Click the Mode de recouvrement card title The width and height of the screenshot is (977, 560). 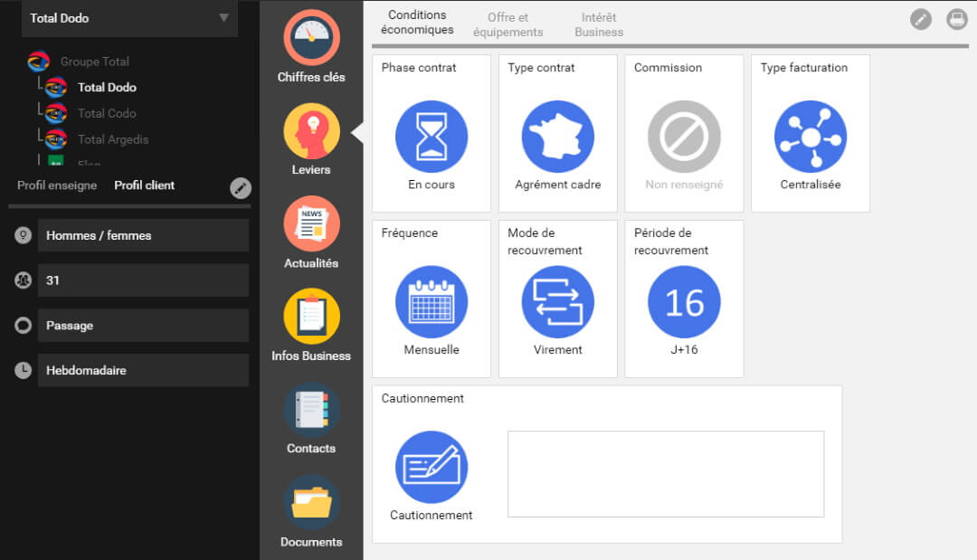[545, 242]
